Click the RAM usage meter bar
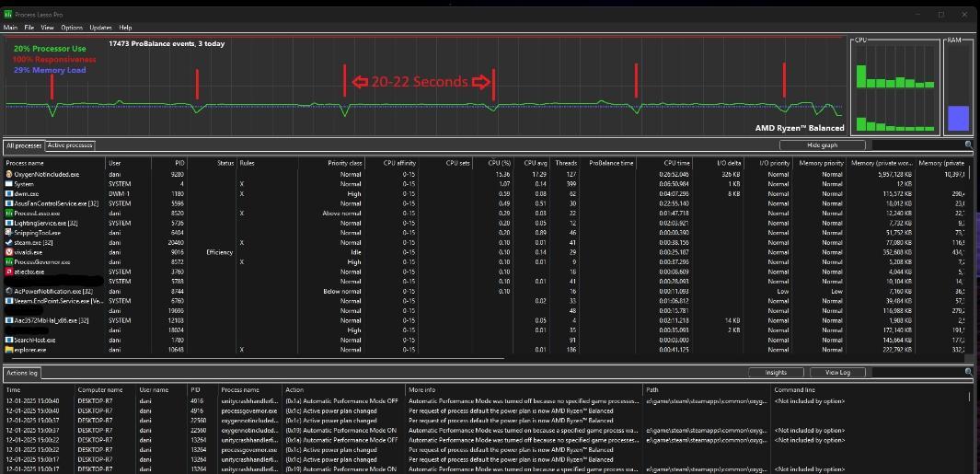The height and width of the screenshot is (474, 980). [x=958, y=118]
